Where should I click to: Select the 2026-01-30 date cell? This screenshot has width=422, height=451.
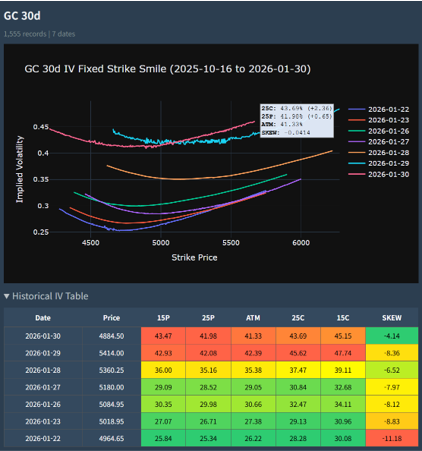coord(43,336)
